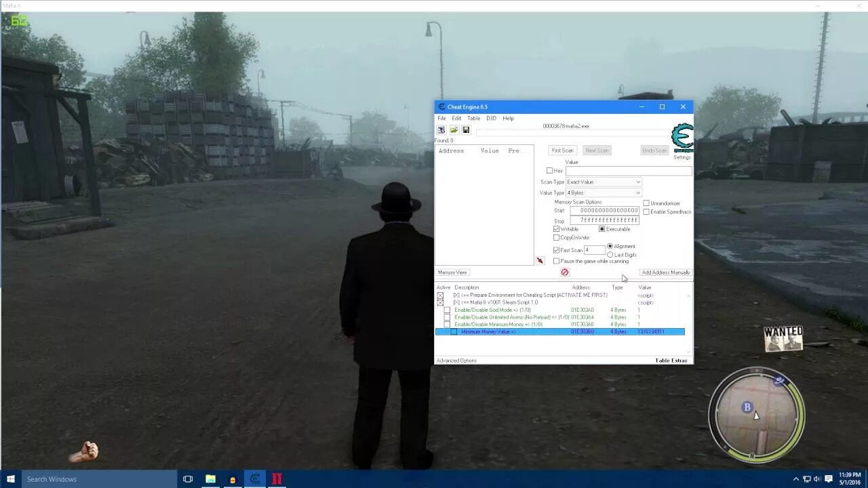Open the Mafia II taskbar icon

(x=277, y=479)
